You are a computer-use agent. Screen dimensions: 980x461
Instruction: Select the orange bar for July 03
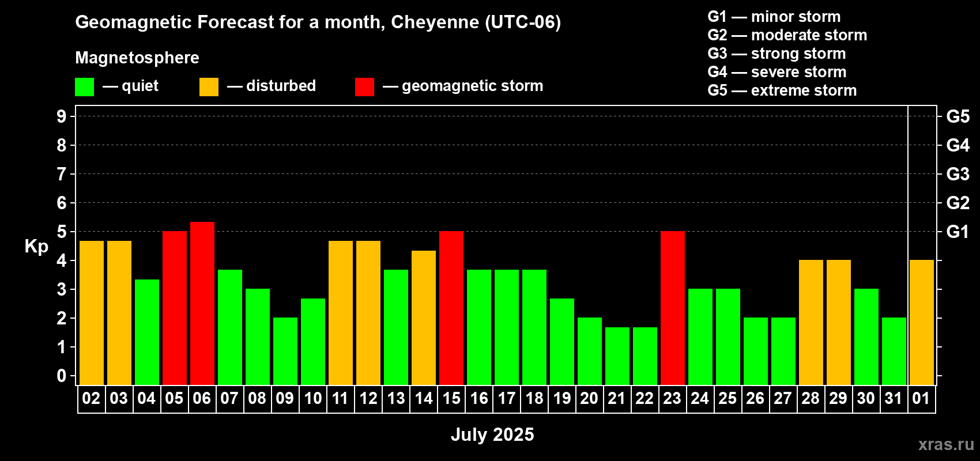coord(119,313)
